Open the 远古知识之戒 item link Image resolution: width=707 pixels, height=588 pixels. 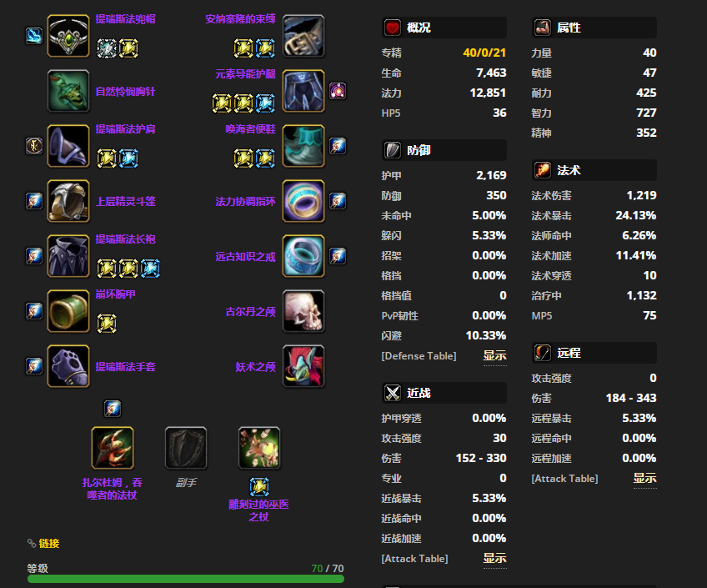245,257
